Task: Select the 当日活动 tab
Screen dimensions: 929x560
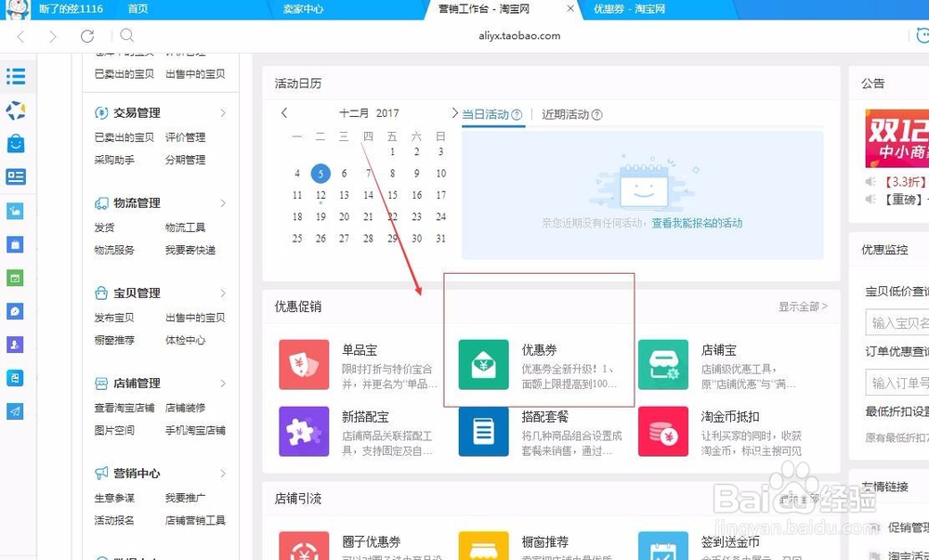Action: (485, 114)
